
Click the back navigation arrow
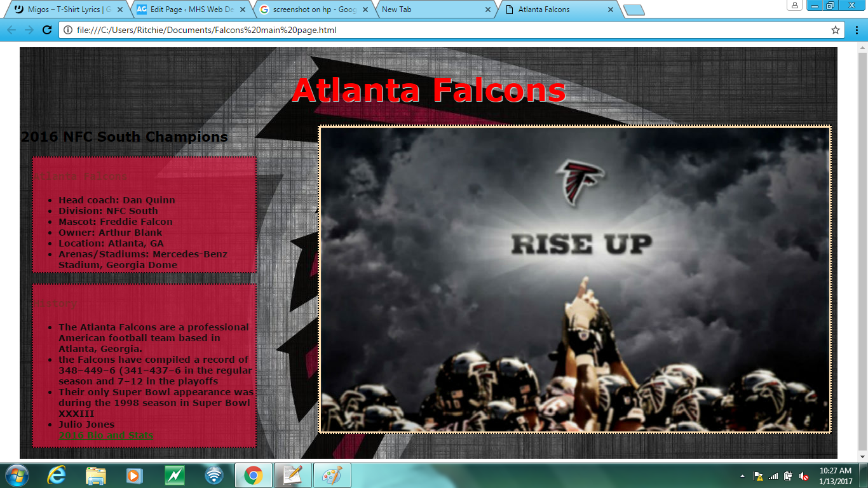tap(11, 30)
